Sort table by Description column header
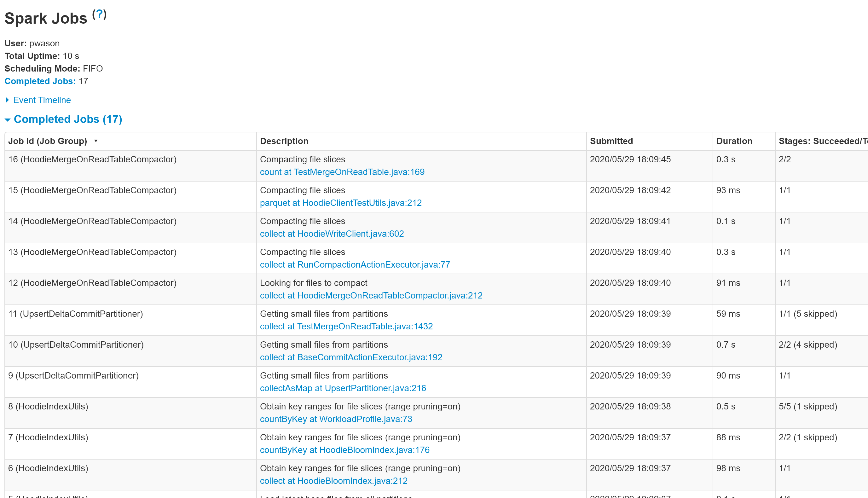 click(x=284, y=141)
